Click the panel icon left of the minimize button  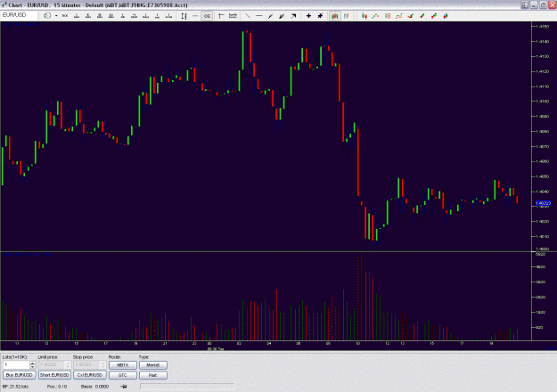525,5
